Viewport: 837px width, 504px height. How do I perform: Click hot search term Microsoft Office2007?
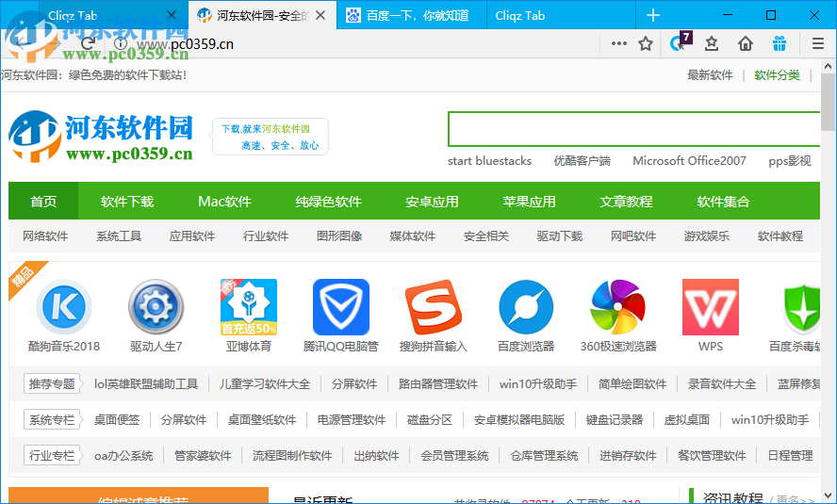689,160
